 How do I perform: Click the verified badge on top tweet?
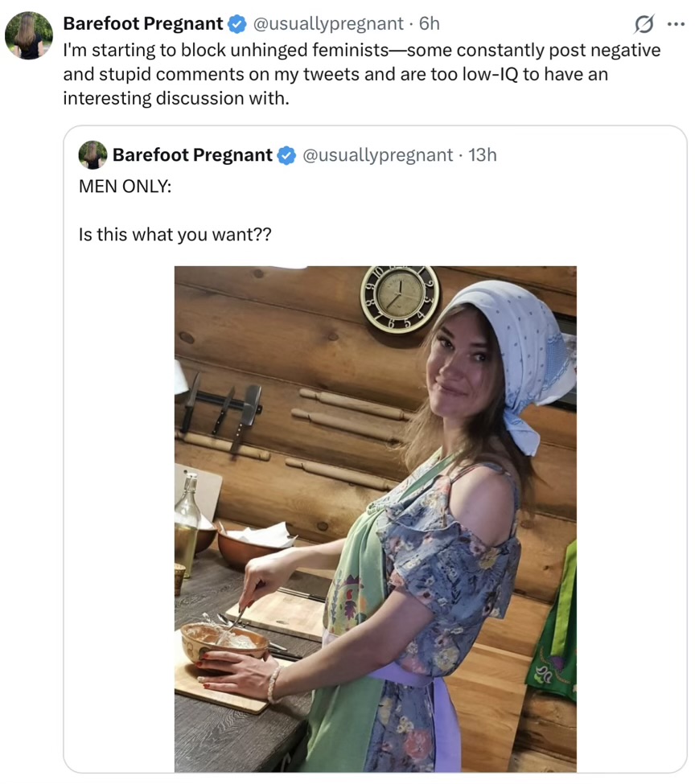236,24
